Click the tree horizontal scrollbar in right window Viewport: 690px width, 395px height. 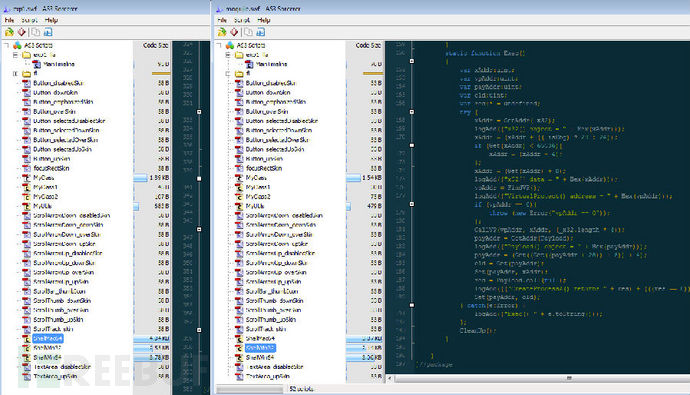coord(250,389)
